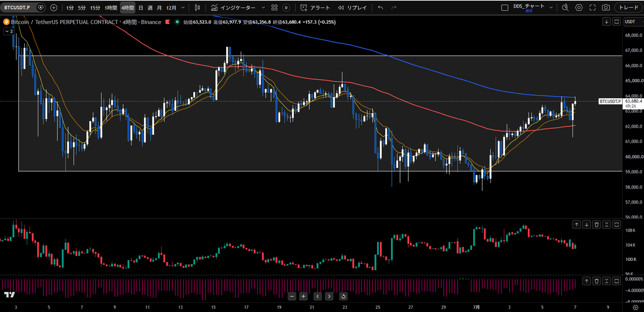Viewport: 644px width, 312px height.
Task: Move the 108K indicator pane up
Action: 577,224
